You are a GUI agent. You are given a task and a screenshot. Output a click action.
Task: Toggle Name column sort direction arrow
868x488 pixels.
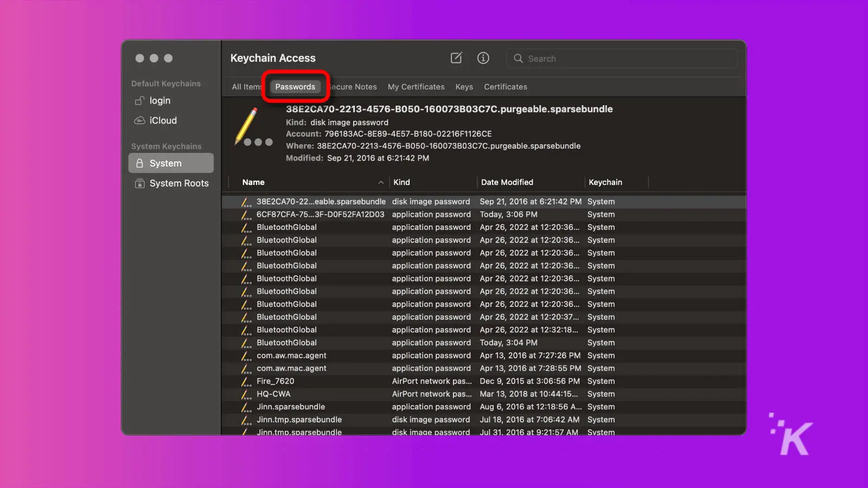point(381,183)
